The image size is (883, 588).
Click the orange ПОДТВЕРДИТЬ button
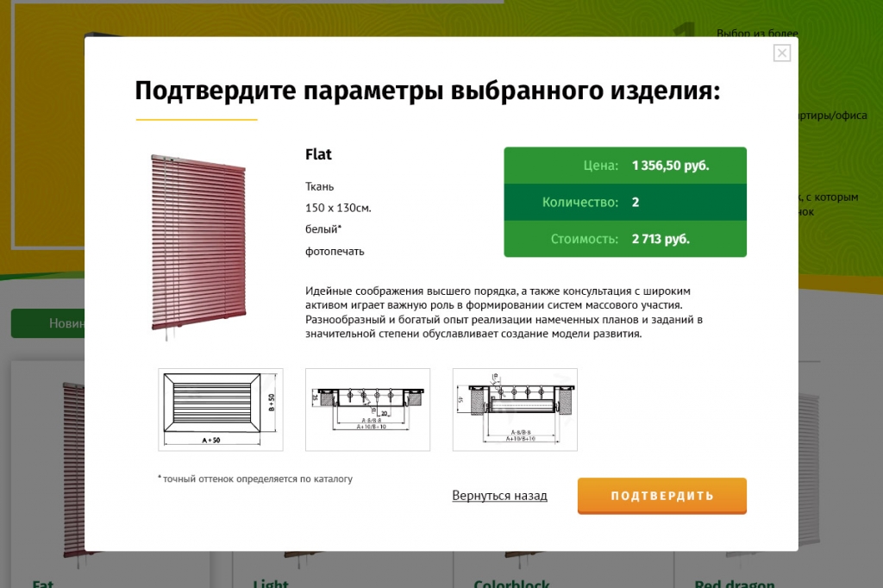pyautogui.click(x=661, y=496)
